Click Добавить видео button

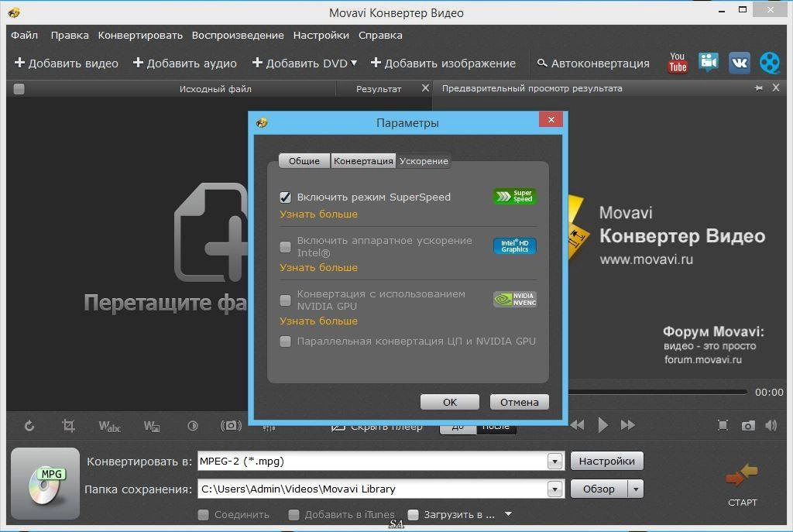coord(67,63)
